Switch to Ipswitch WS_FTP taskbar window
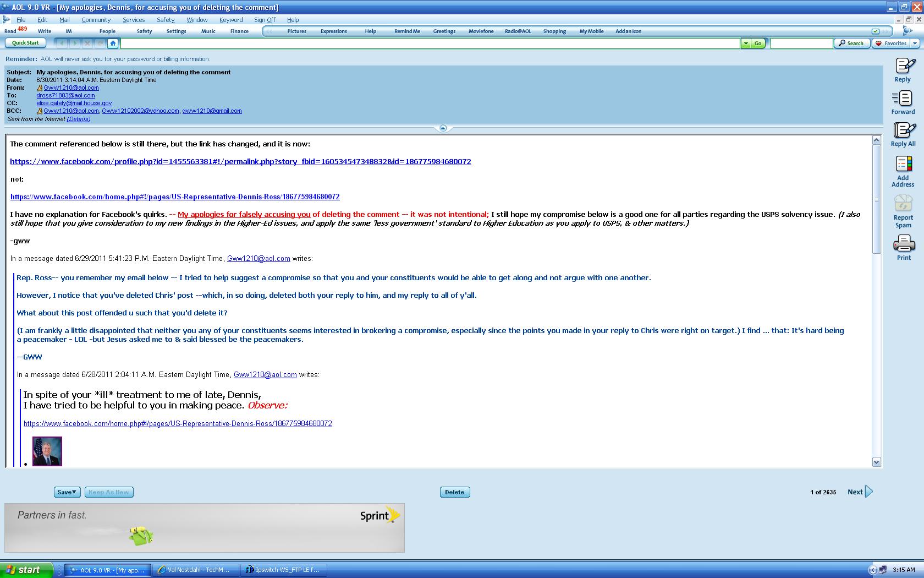 coord(284,570)
